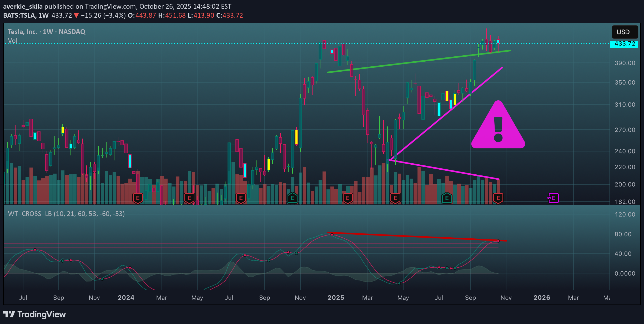
Task: Click the green earnings marker near July 2025
Action: (447, 198)
